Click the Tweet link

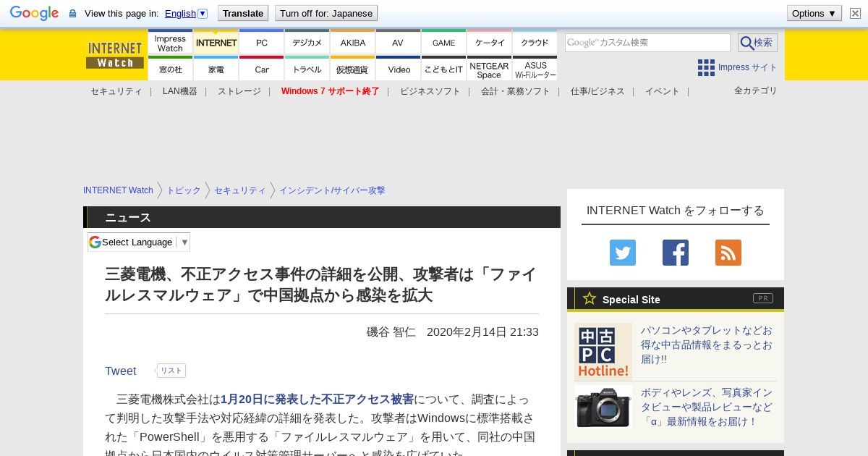coord(120,371)
